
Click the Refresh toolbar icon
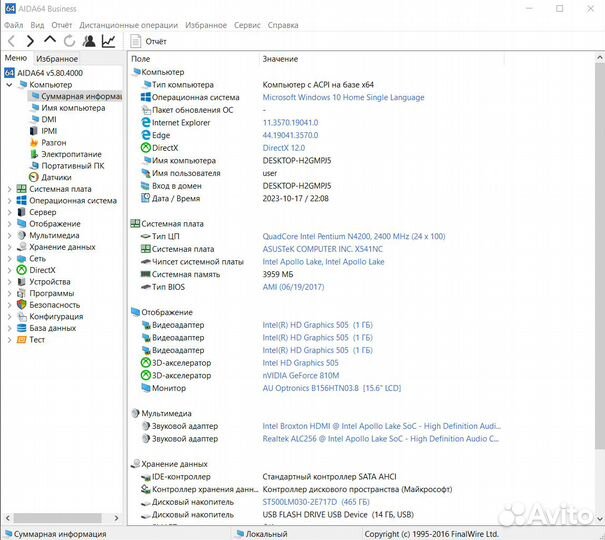69,41
